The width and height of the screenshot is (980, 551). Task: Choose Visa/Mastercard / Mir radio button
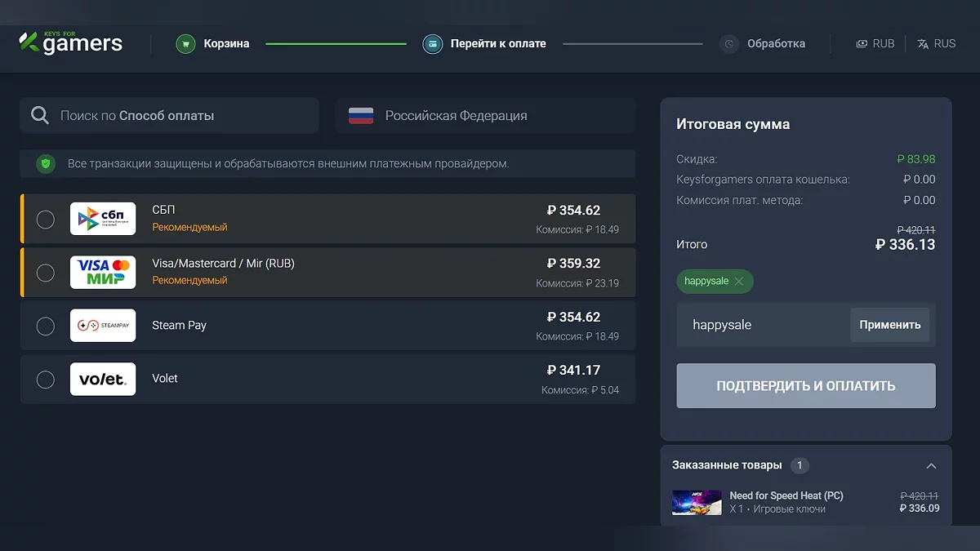coord(46,273)
